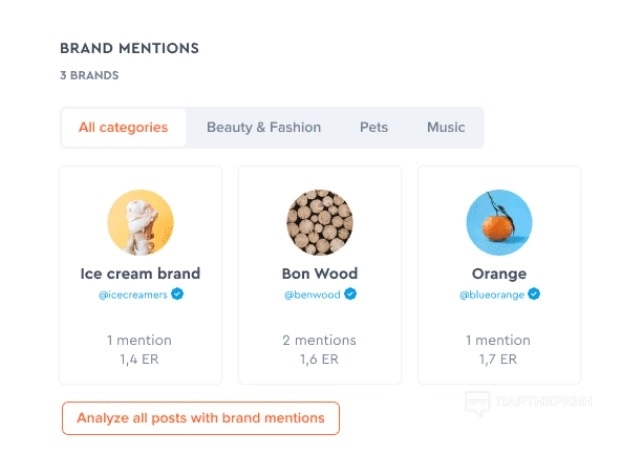Open the @icecreamers handle link
The image size is (643, 469).
(x=133, y=295)
